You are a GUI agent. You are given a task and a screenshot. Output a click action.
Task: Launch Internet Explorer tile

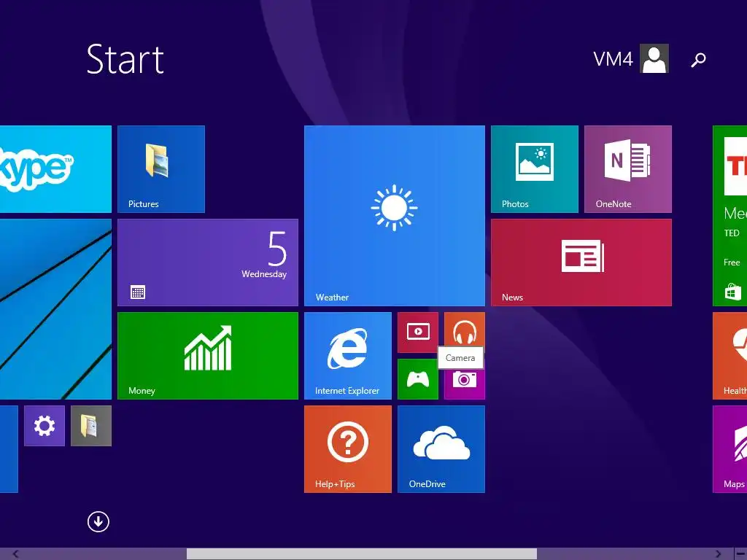coord(348,356)
